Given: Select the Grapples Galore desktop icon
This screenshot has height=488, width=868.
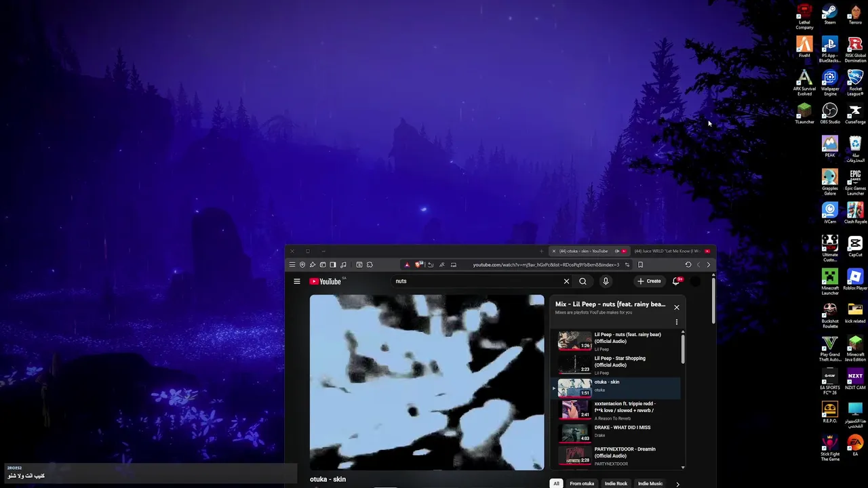Looking at the screenshot, I should coord(829,183).
